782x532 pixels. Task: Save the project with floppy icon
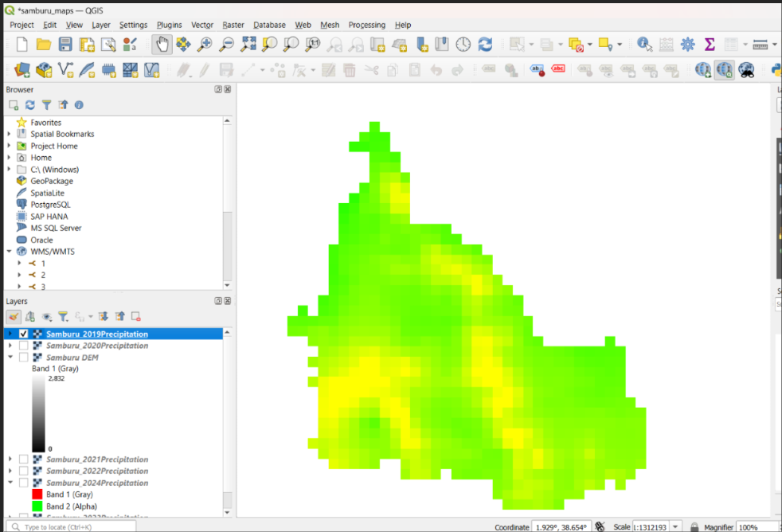pyautogui.click(x=65, y=45)
